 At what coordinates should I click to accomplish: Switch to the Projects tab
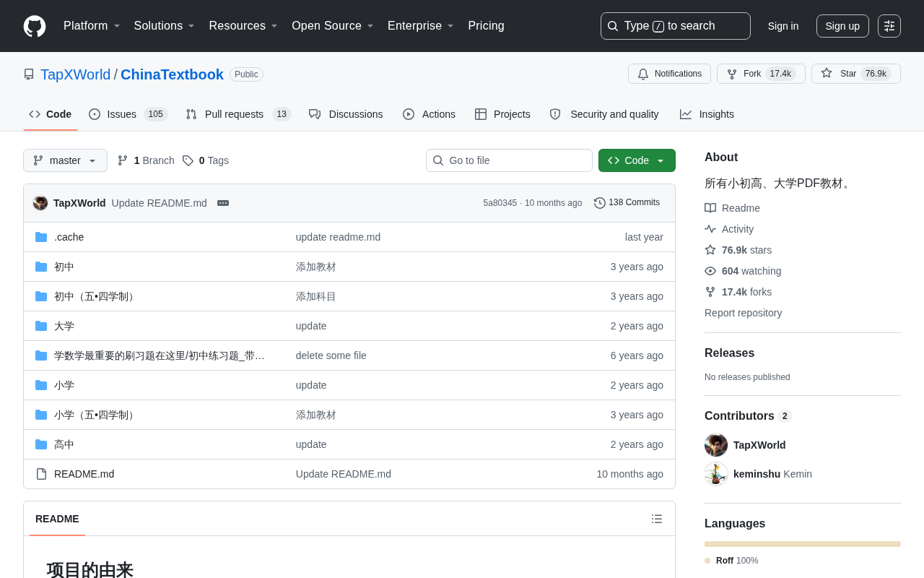502,114
